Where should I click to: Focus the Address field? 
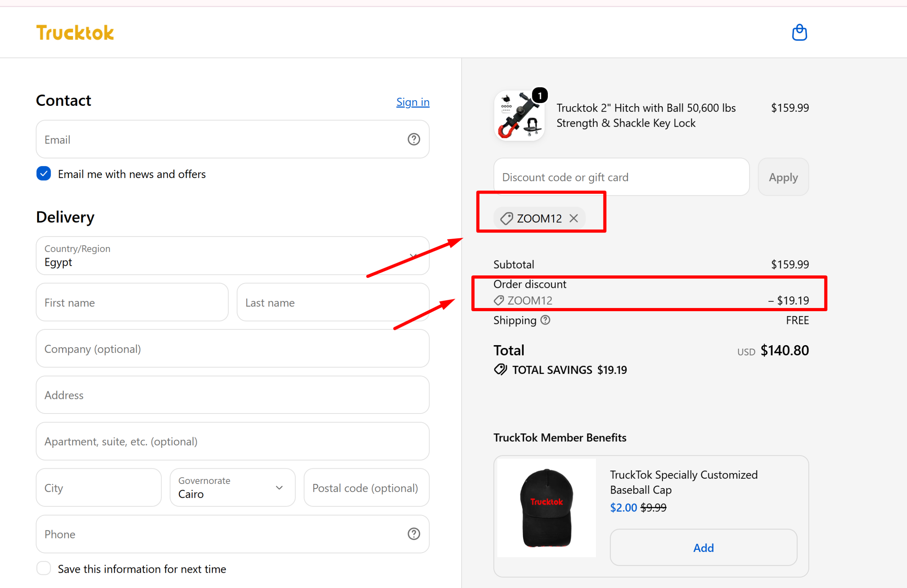232,395
